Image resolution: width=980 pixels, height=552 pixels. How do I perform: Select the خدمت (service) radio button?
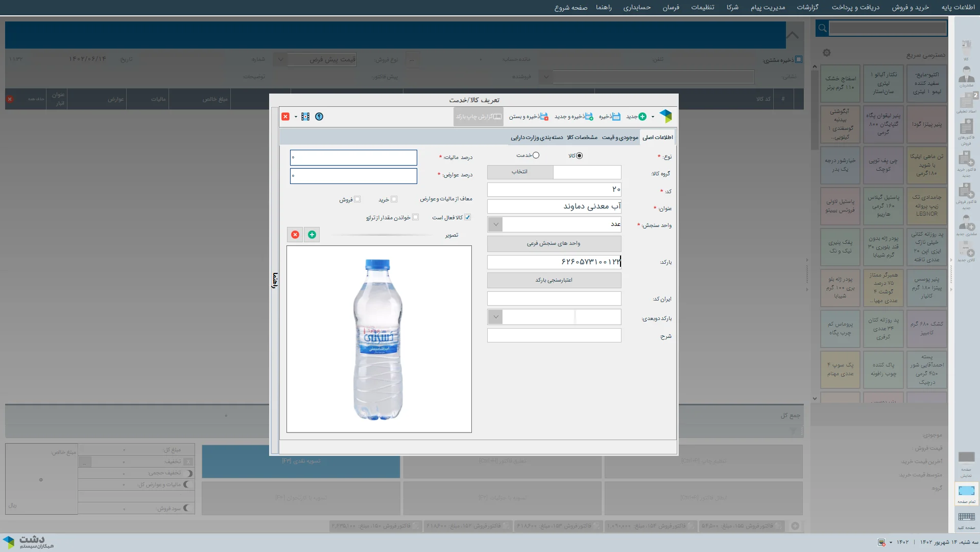point(536,155)
